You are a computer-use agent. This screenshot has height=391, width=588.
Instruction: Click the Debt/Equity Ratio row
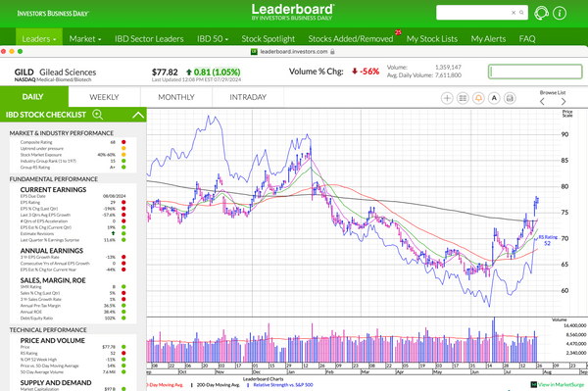pyautogui.click(x=73, y=318)
